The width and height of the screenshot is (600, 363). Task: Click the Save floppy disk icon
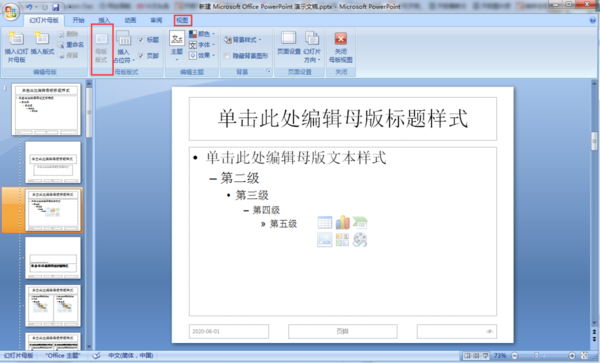pos(56,7)
